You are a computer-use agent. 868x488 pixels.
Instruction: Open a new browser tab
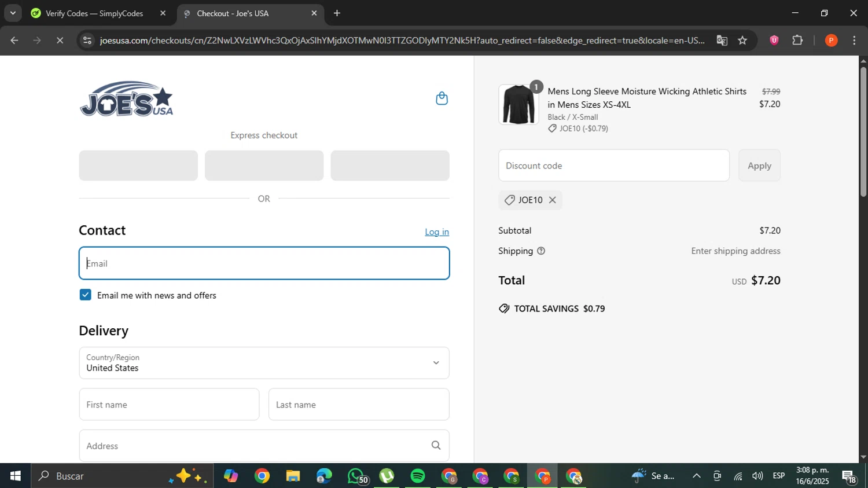pyautogui.click(x=337, y=13)
